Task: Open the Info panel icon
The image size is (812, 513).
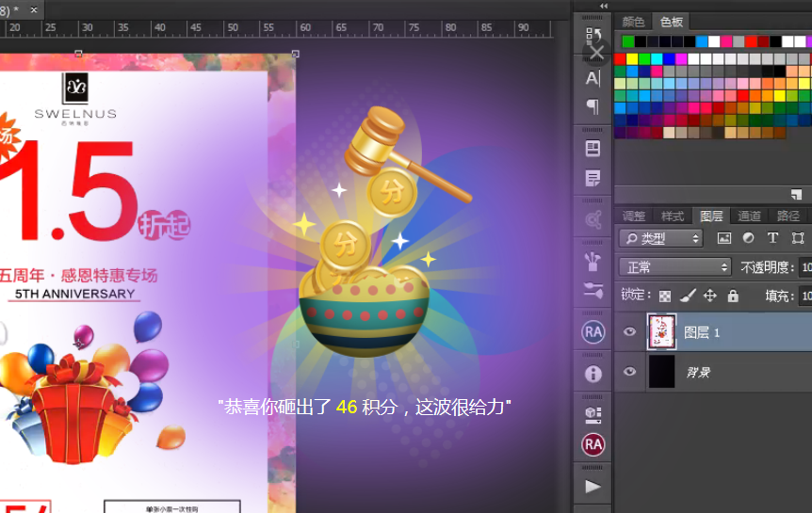Action: click(593, 374)
